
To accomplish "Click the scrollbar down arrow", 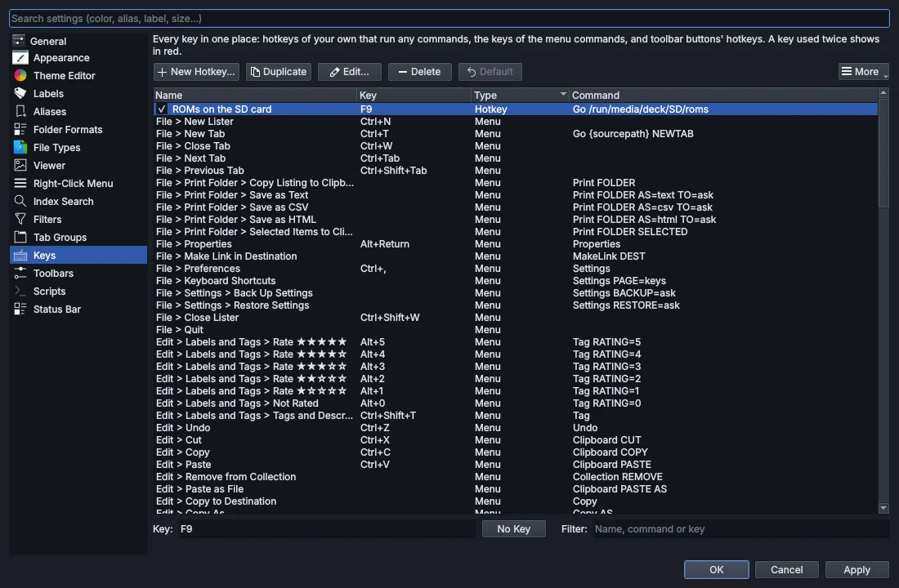I will tap(883, 508).
